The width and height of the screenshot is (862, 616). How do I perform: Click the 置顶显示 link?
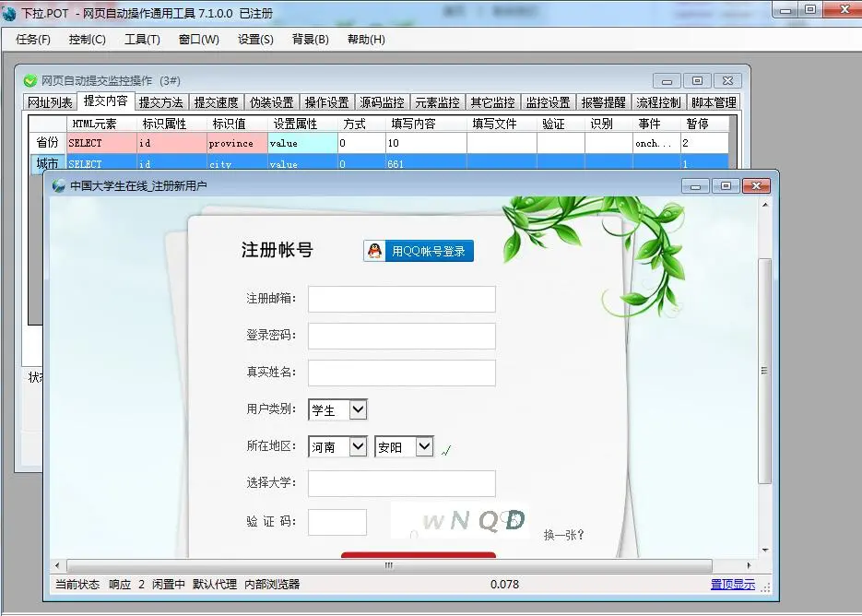coord(732,584)
